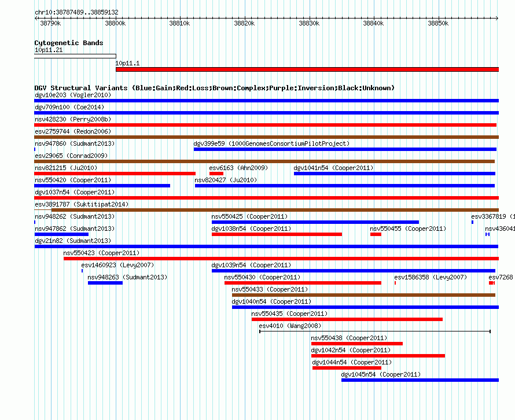Click the dgv10e203 (Vogler2010) variant label
This screenshot has width=515, height=420.
click(x=73, y=95)
